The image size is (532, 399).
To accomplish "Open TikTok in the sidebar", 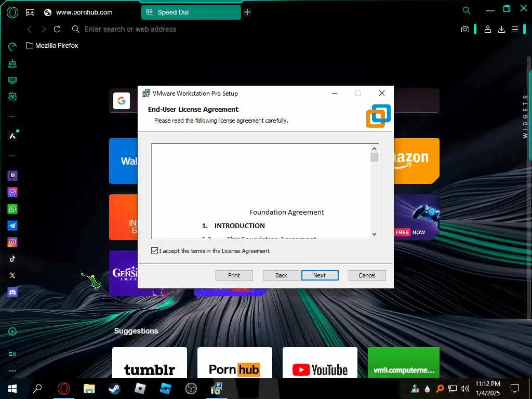I will click(x=12, y=259).
